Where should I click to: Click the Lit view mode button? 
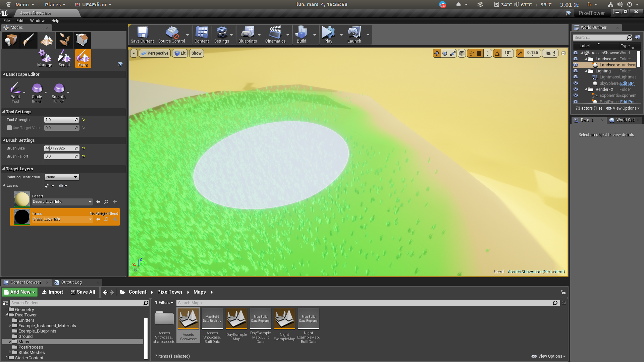point(180,53)
